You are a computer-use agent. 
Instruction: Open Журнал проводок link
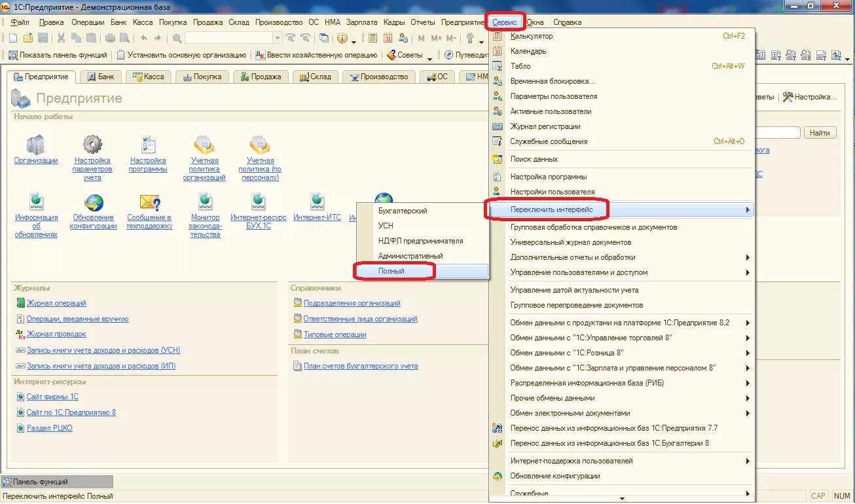coord(56,334)
